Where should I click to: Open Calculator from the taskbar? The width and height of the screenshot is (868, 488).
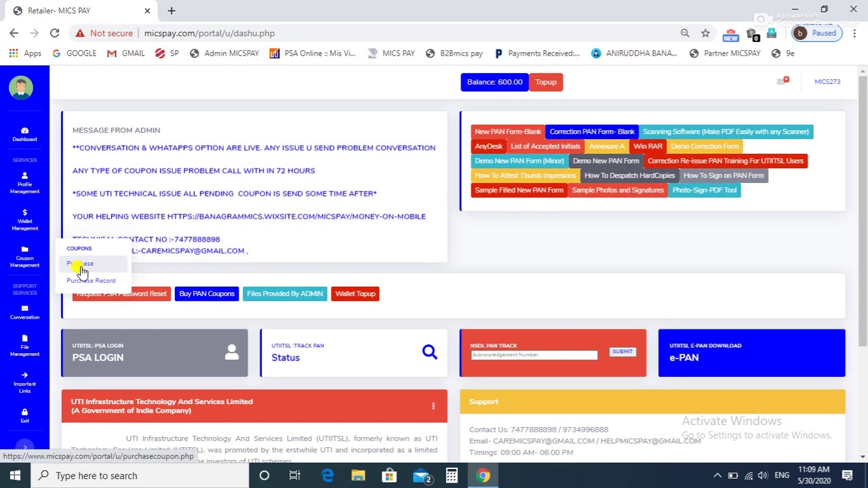(x=452, y=476)
